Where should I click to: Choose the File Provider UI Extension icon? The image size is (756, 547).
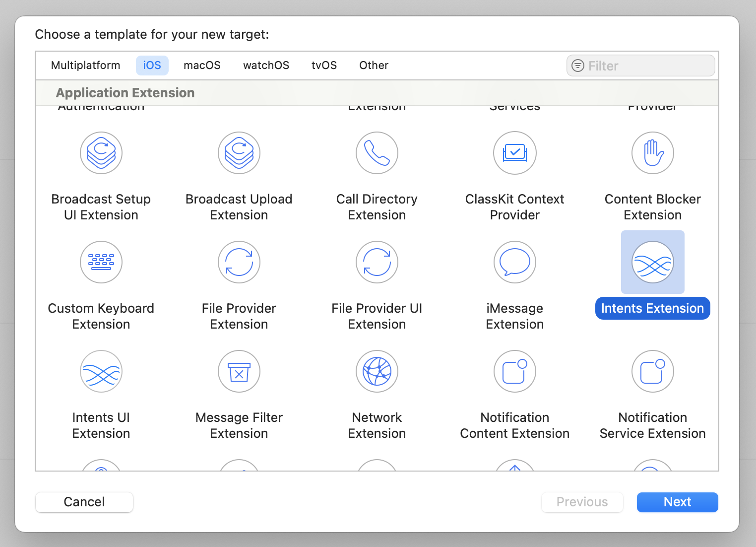pyautogui.click(x=377, y=262)
